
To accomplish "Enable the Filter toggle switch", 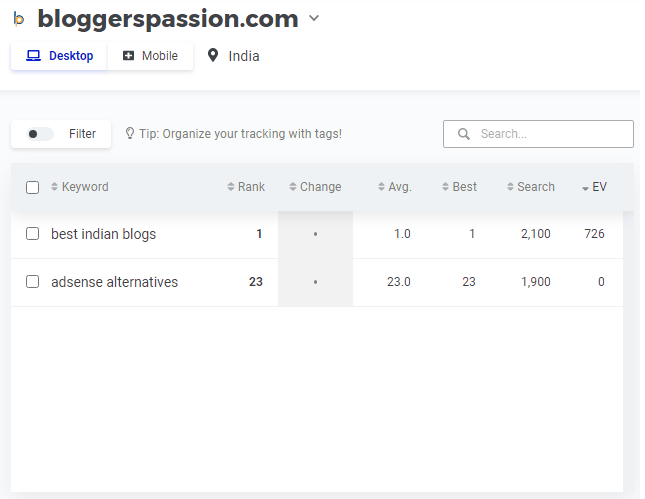I will [41, 134].
